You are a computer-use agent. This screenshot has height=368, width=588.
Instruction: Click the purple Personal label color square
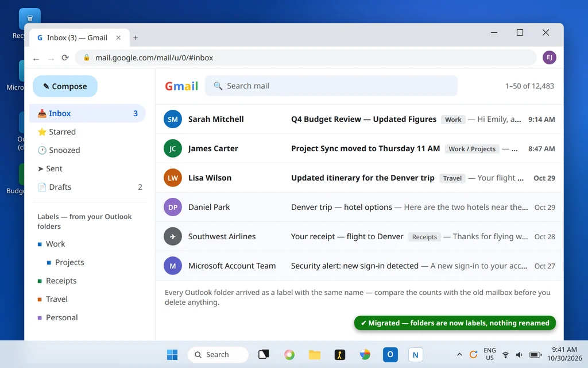coord(40,318)
